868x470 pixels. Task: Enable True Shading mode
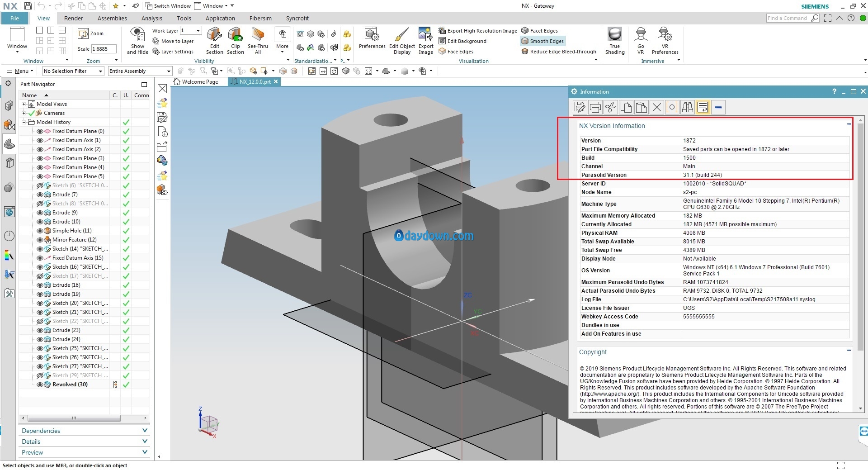[x=615, y=40]
